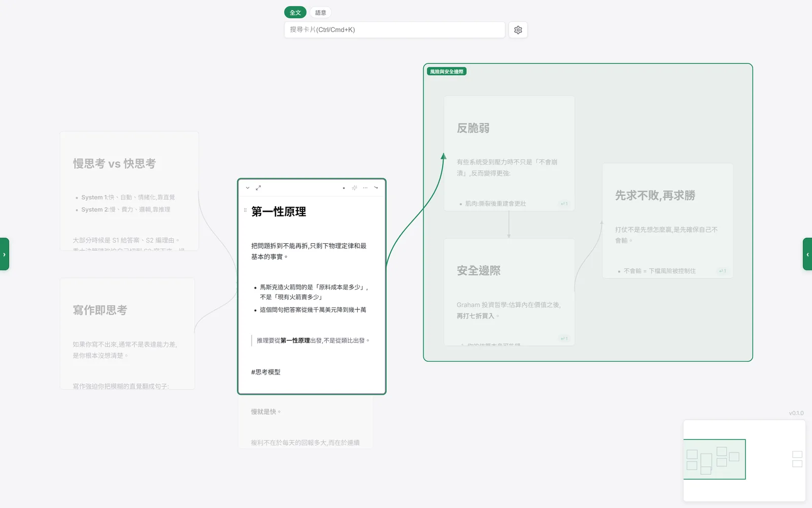Click the AI sparkle icon on the card
Viewport: 812px width, 508px height.
(354, 188)
